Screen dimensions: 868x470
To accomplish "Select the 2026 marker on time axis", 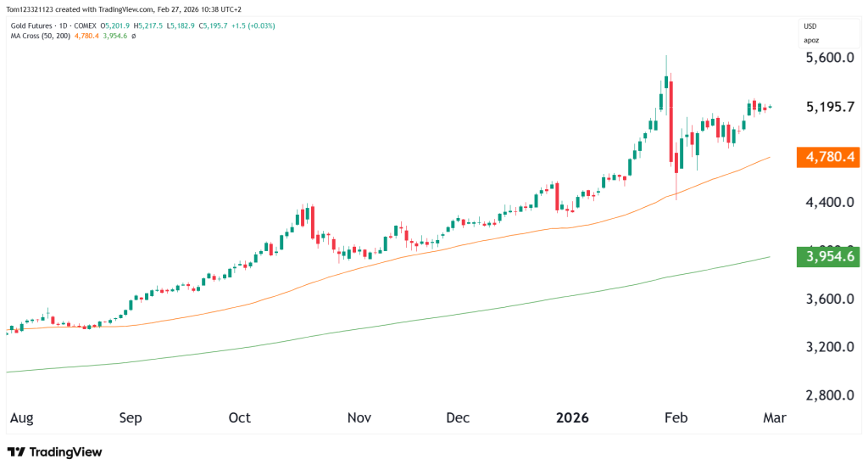I will tap(573, 418).
